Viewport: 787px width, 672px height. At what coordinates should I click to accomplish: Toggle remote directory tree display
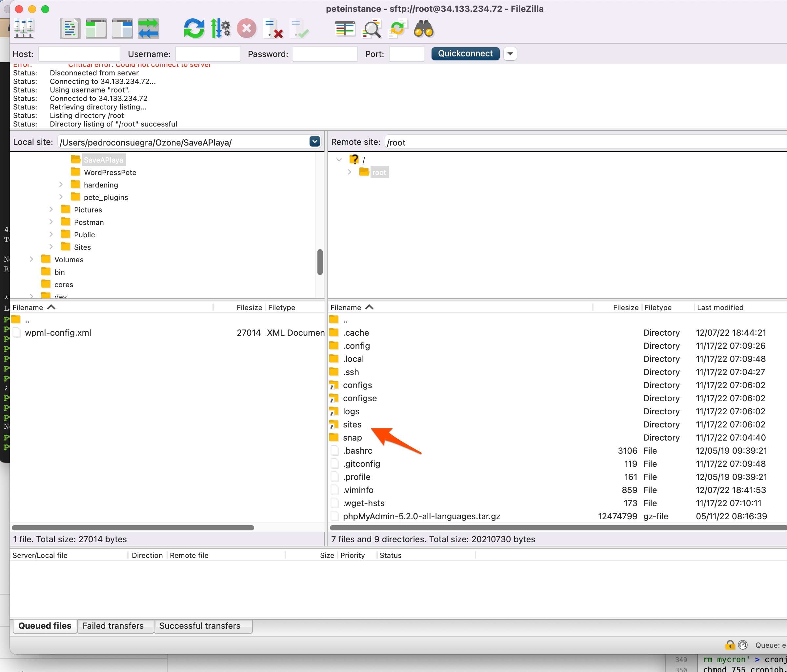pos(122,29)
